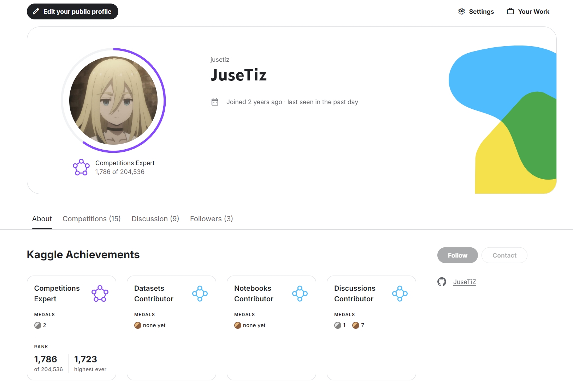Screen dimensions: 573x392
Task: Click the purple Competitions Expert card icon
Action: pos(100,294)
